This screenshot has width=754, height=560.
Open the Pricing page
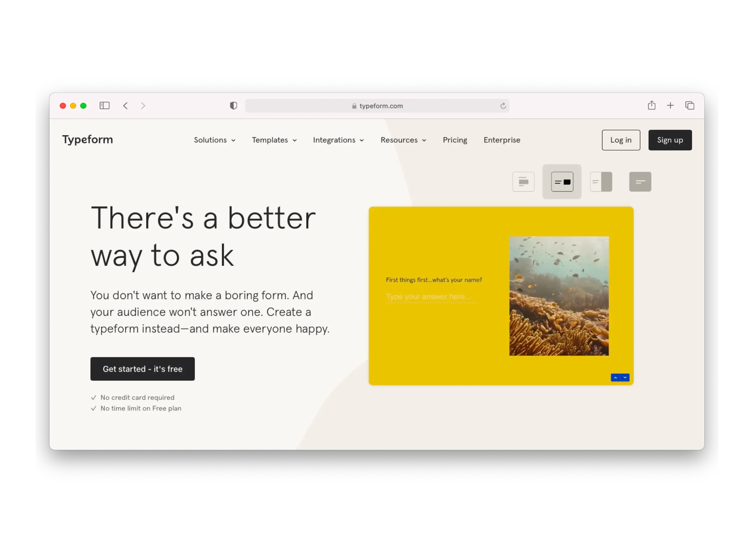[455, 140]
